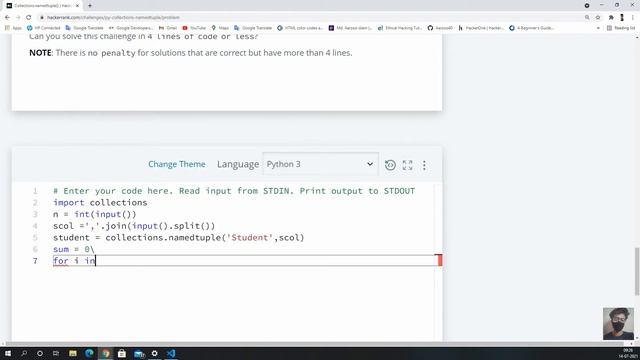Open the Python 3 language dropdown
The width and height of the screenshot is (640, 360).
point(320,164)
